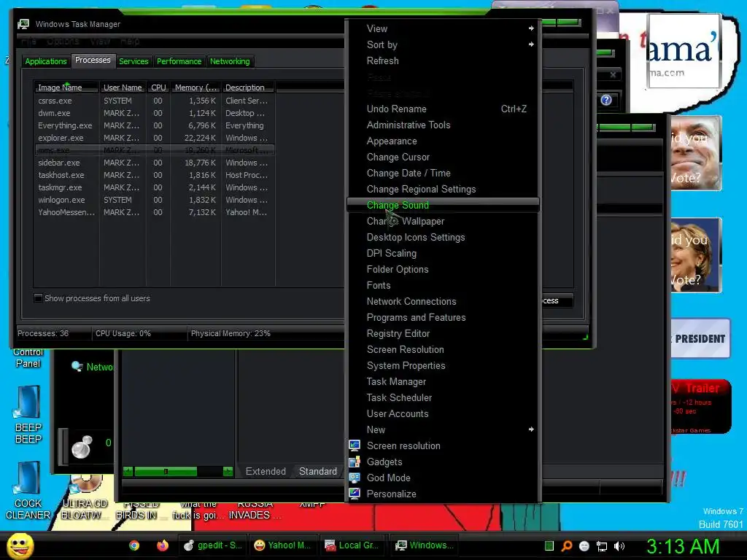747x560 pixels.
Task: Open the Windows Task Manager taskbar button
Action: coord(422,545)
